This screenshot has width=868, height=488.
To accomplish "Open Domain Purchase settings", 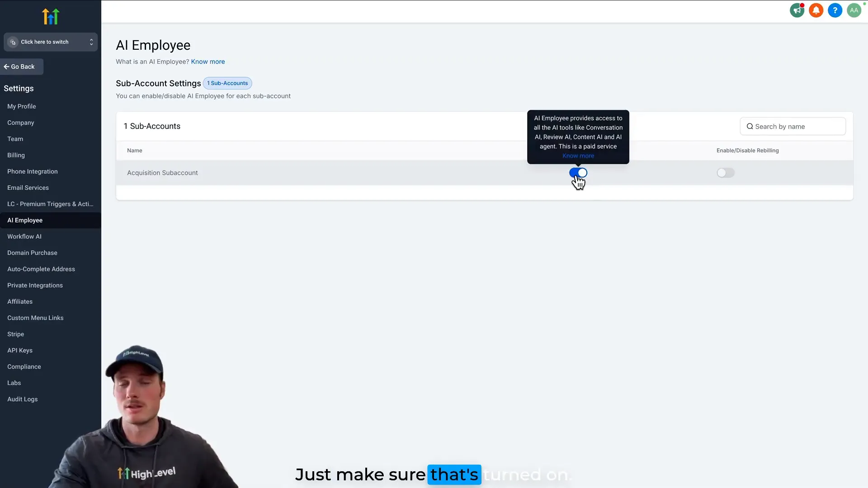I will coord(32,253).
